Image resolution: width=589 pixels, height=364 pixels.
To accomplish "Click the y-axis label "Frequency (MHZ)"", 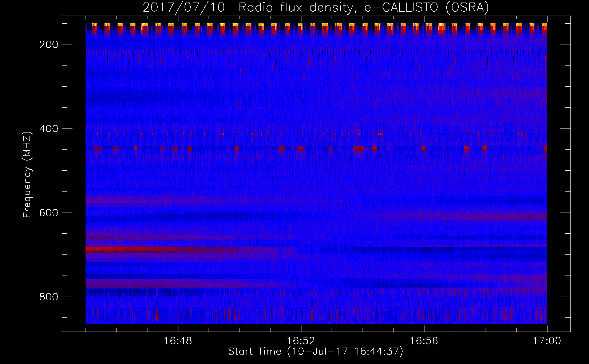I will point(27,174).
